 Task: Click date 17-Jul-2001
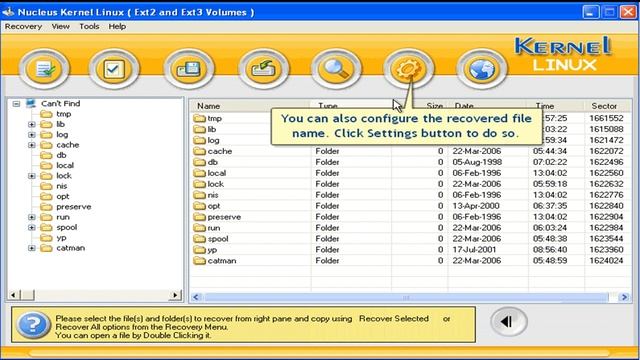[474, 250]
